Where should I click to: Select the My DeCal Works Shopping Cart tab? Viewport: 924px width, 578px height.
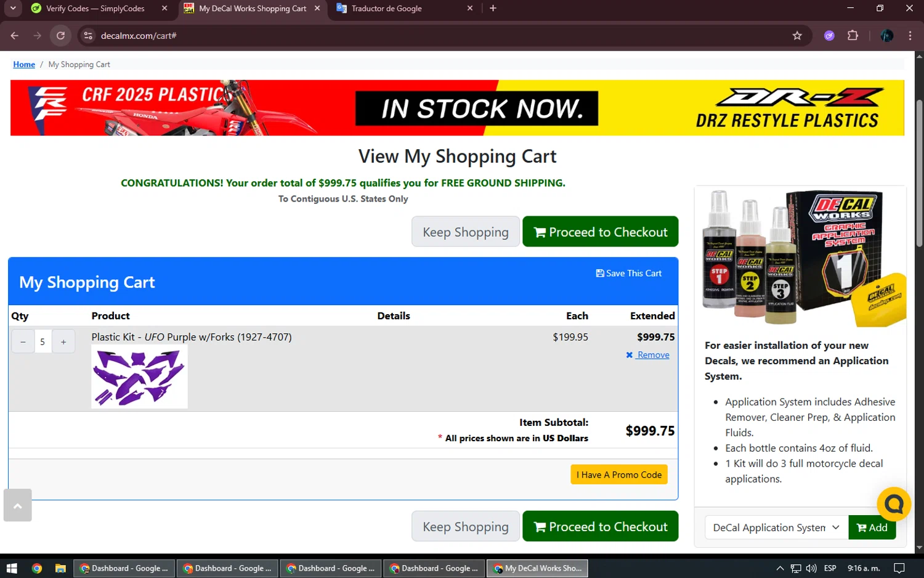pos(253,9)
